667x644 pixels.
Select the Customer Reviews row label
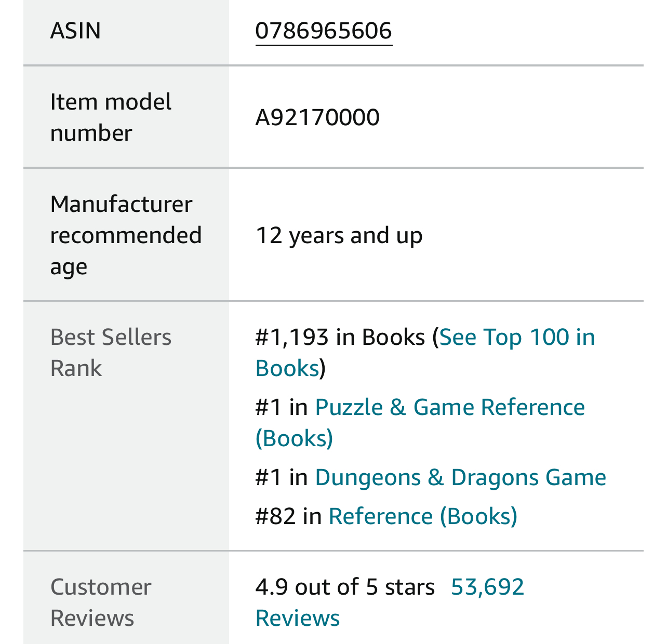click(101, 602)
